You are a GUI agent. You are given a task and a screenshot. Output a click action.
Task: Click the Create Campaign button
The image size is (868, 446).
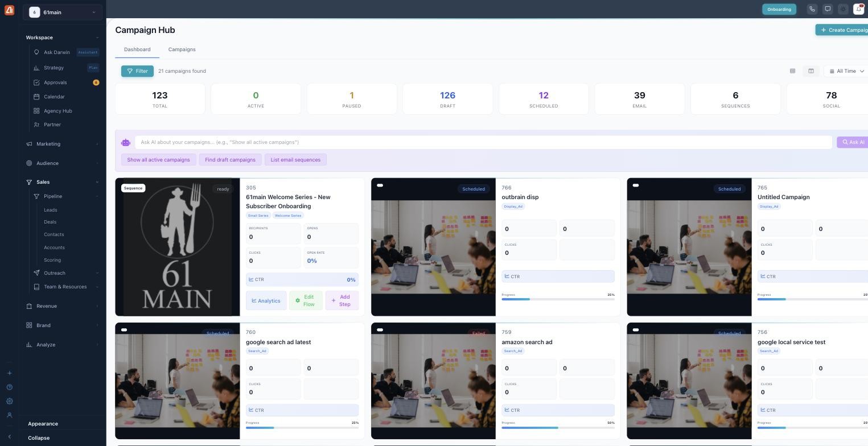pyautogui.click(x=842, y=30)
